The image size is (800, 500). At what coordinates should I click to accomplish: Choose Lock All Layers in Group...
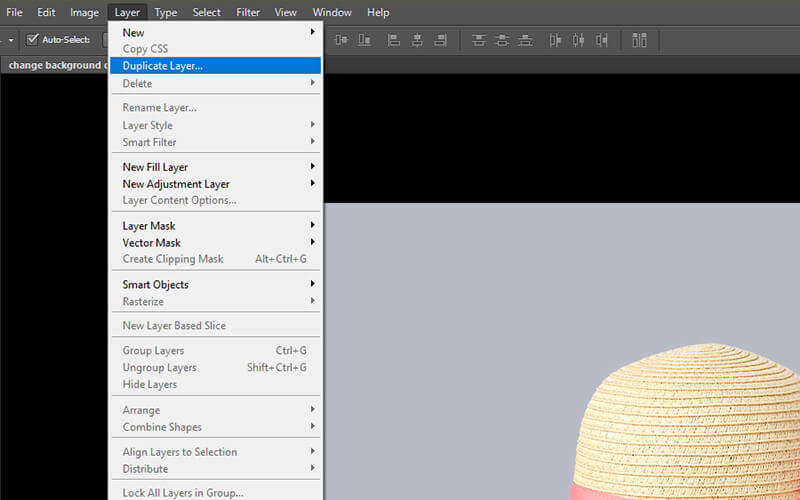click(x=215, y=493)
